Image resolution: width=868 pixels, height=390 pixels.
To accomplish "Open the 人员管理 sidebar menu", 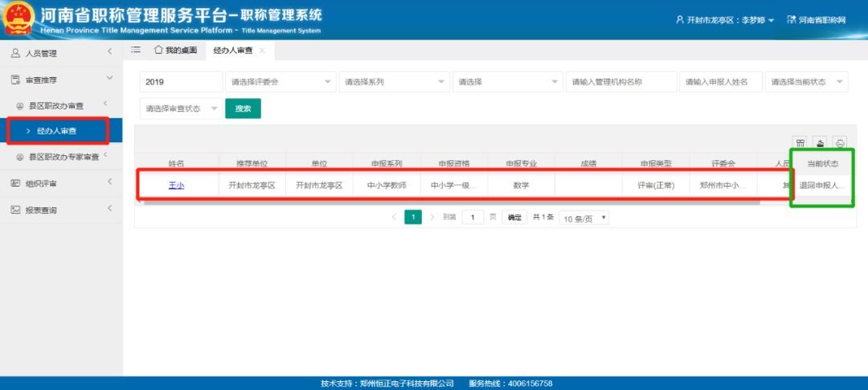I will pyautogui.click(x=61, y=53).
